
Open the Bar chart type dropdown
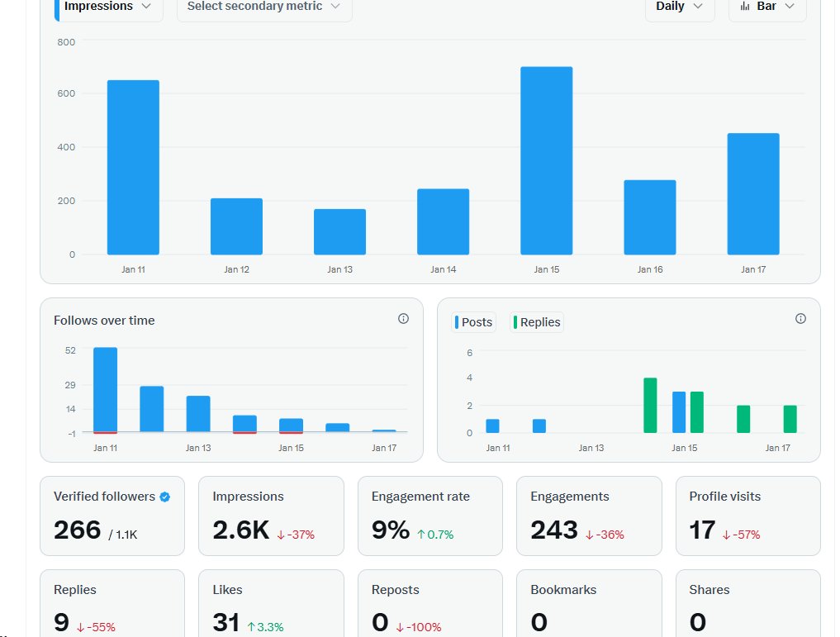(767, 7)
